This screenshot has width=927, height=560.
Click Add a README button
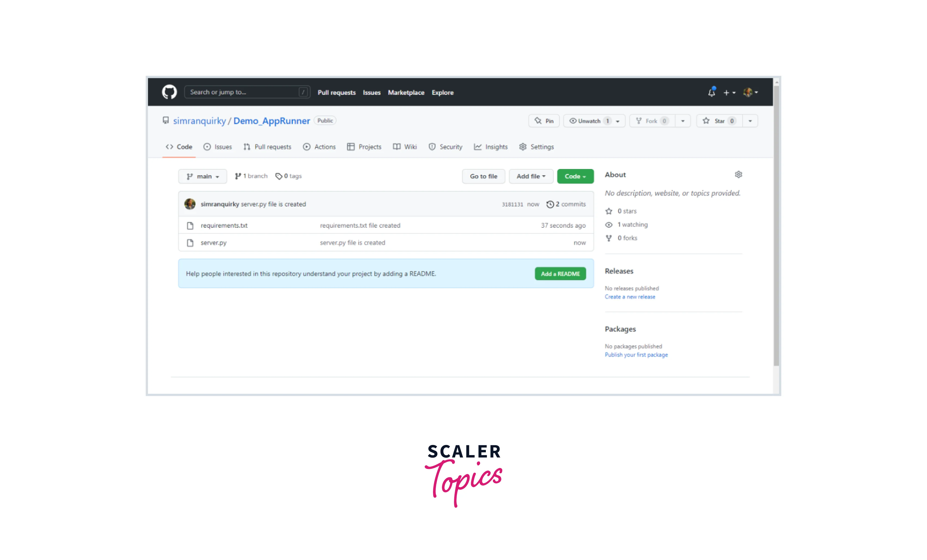[x=559, y=273]
